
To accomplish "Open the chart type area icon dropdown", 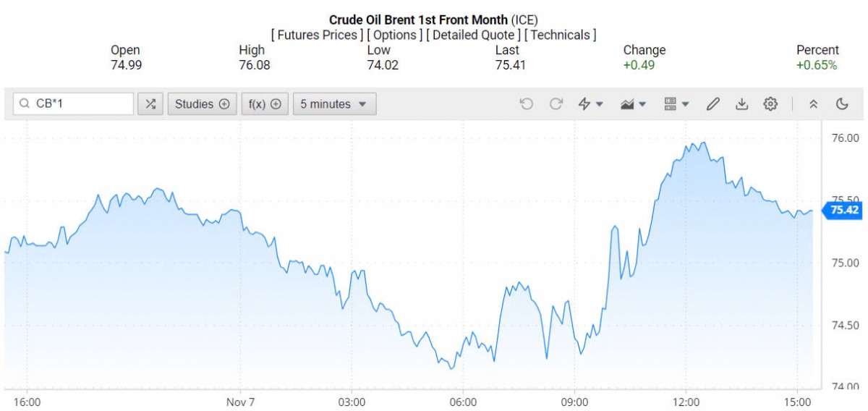I will 633,104.
